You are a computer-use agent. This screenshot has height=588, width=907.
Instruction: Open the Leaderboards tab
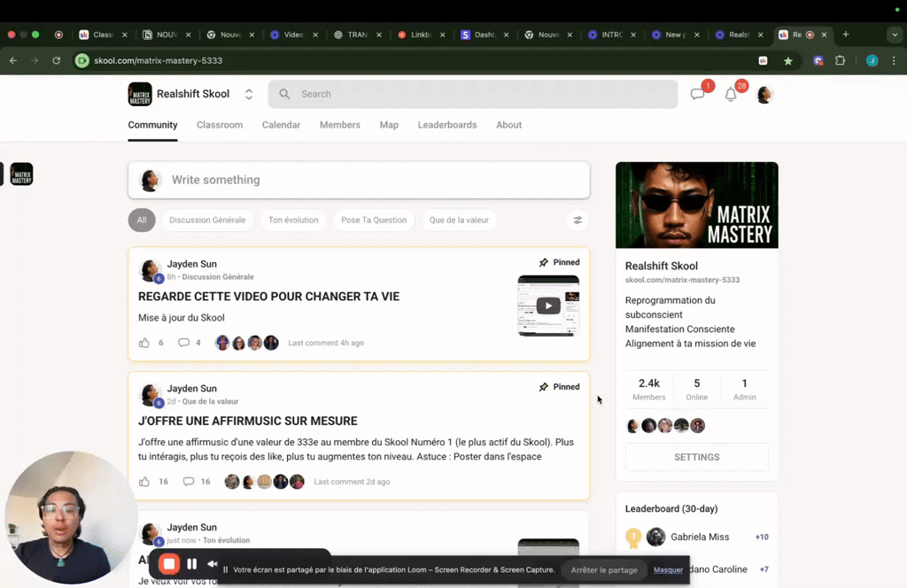(446, 125)
